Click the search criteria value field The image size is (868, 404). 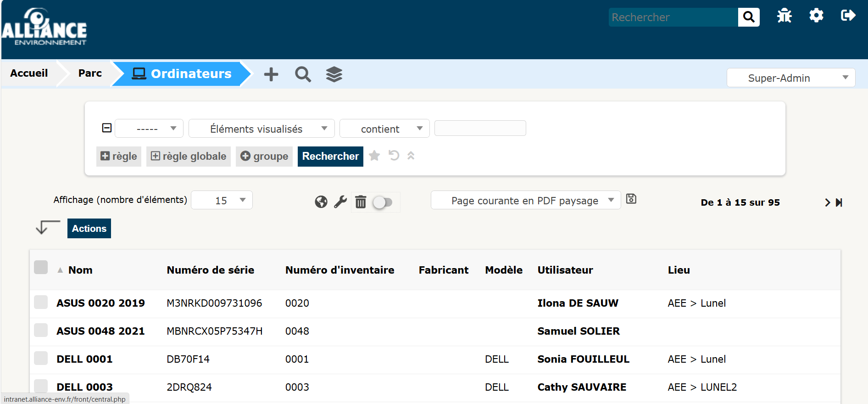coord(480,129)
